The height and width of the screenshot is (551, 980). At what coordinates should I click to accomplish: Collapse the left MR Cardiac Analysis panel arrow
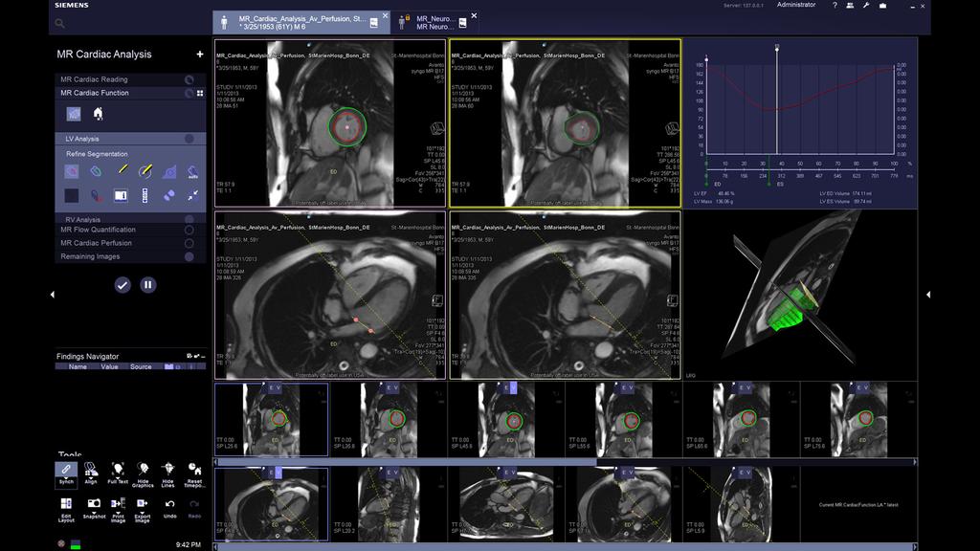[52, 294]
